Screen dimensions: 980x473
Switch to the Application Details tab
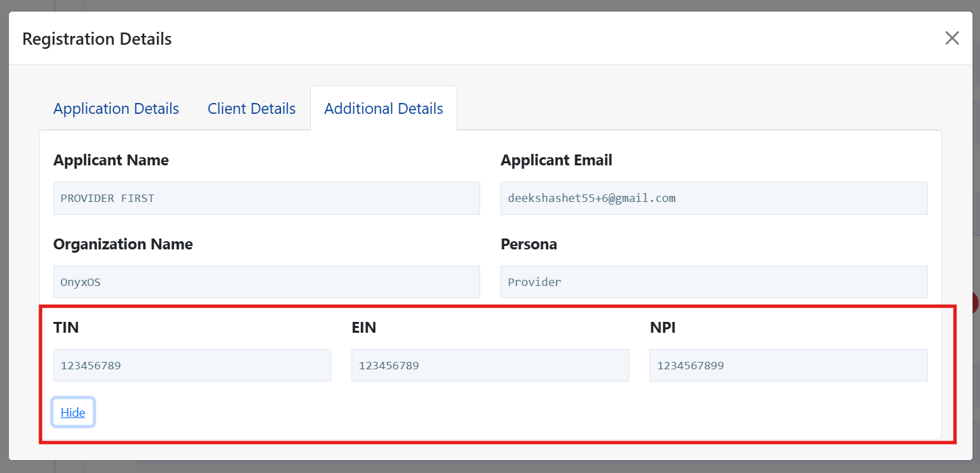116,108
